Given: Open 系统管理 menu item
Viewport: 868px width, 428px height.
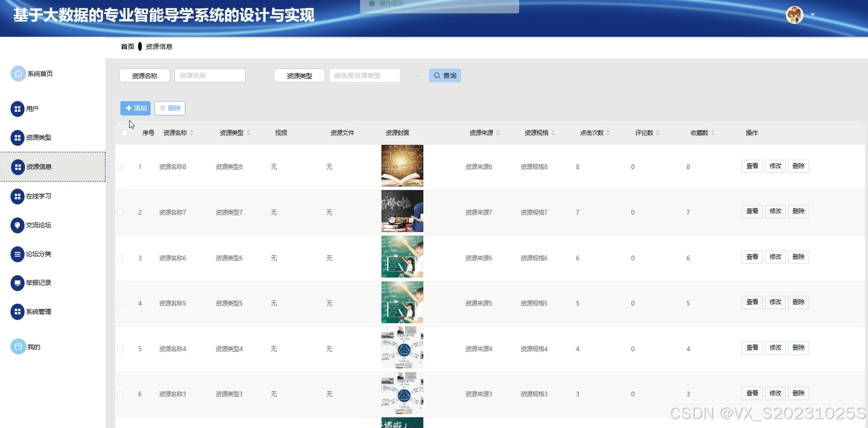Looking at the screenshot, I should coord(39,312).
